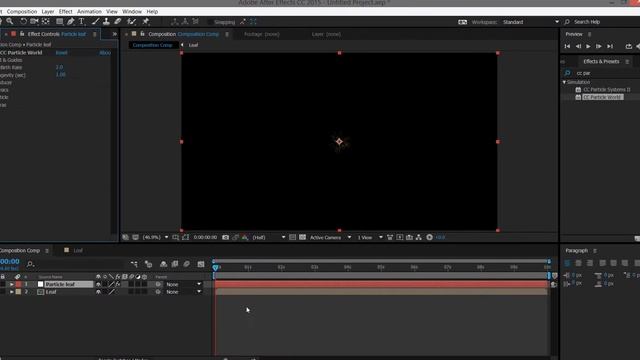
Task: Click the Search Help magnifier icon
Action: (x=567, y=22)
